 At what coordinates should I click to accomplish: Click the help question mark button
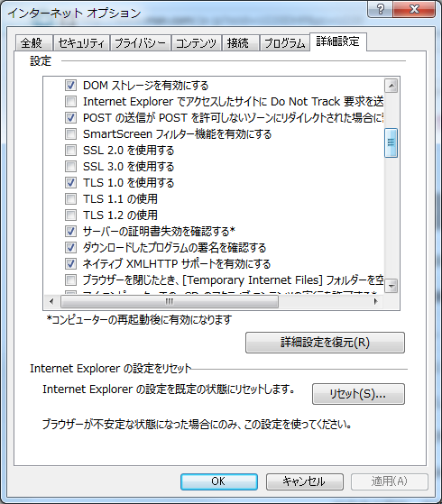pos(381,9)
